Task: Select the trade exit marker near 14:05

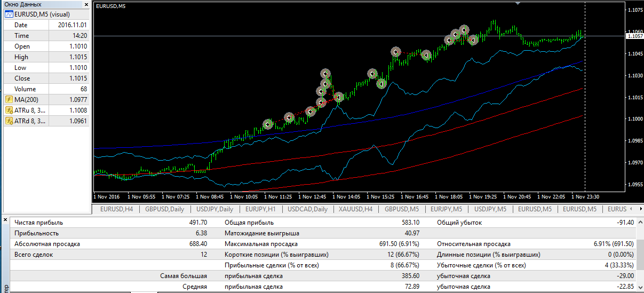Action: 338,97
